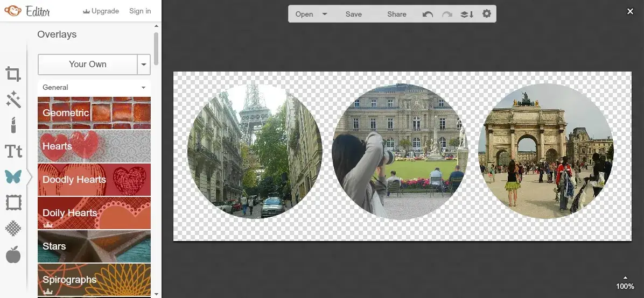644x298 pixels.
Task: Open the Textures crosshatch icon
Action: click(x=13, y=229)
